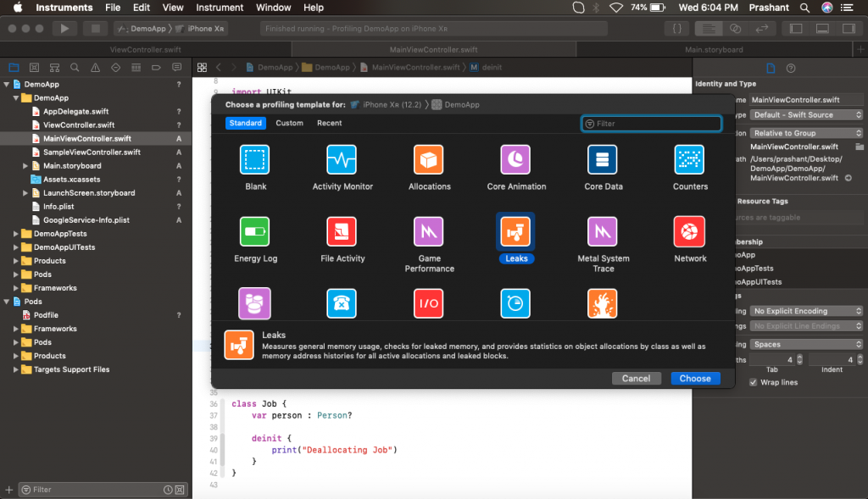This screenshot has height=499, width=868.
Task: Toggle the Wrap lines checkbox
Action: [753, 382]
